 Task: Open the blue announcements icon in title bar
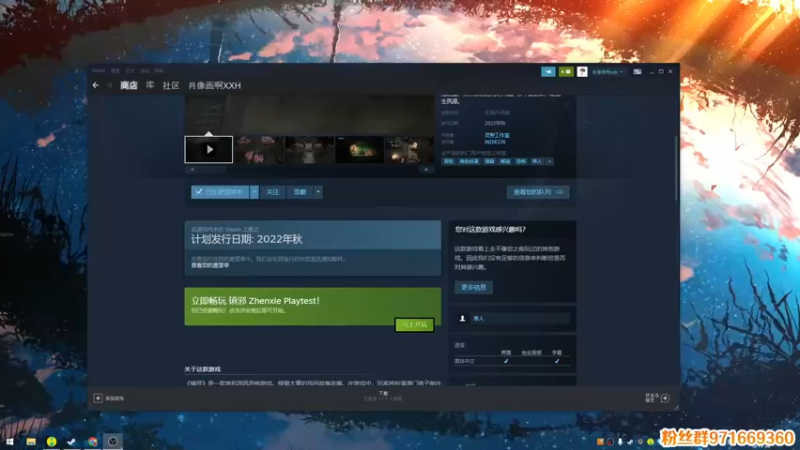coord(548,72)
